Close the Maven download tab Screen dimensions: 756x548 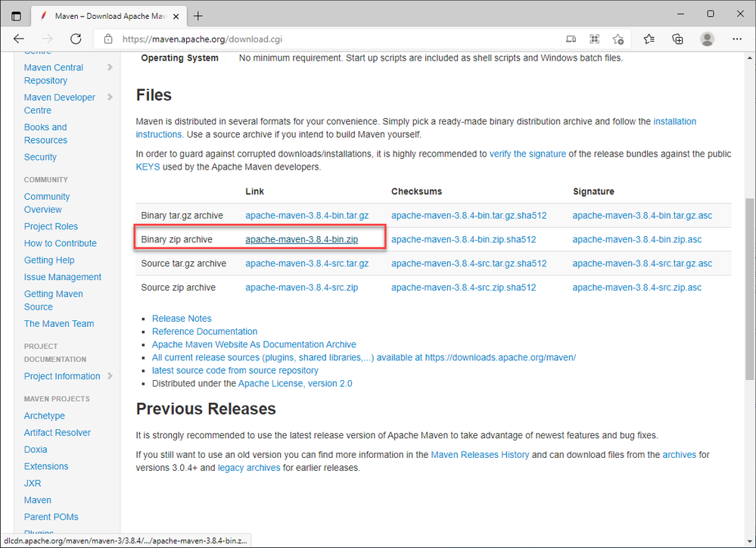176,17
